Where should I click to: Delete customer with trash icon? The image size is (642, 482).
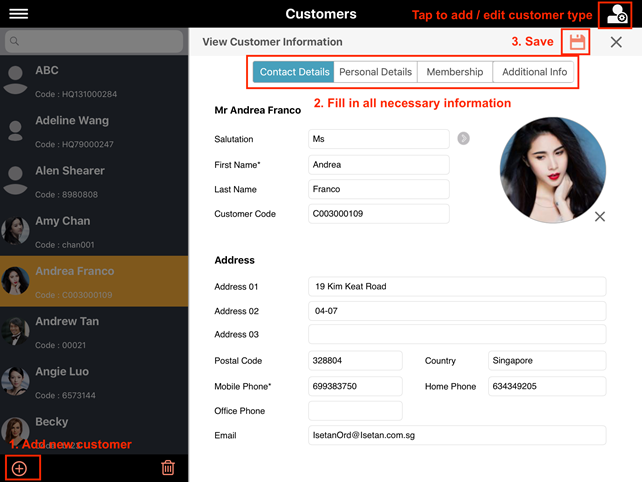[168, 468]
